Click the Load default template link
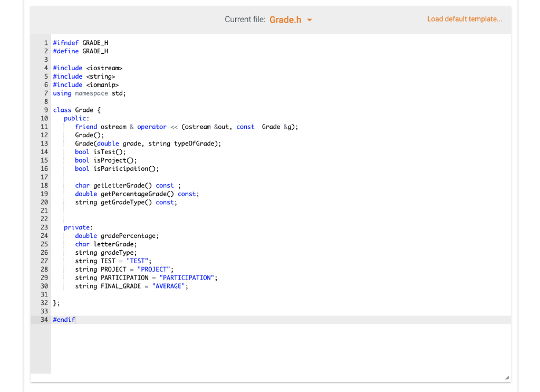The height and width of the screenshot is (392, 540). click(465, 18)
